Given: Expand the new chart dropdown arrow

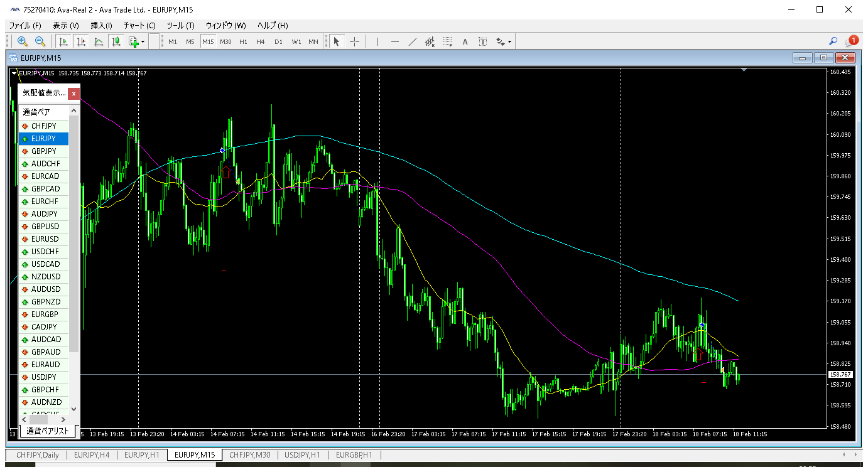Looking at the screenshot, I should (143, 42).
